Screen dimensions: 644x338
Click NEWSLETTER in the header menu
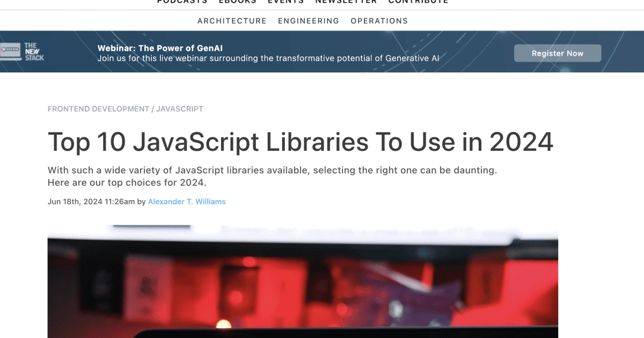[346, 2]
